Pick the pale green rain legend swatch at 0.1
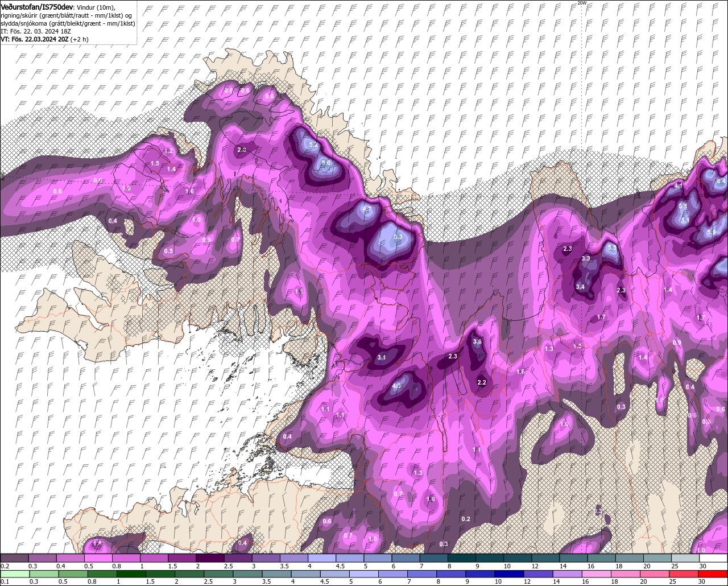Image resolution: width=728 pixels, height=586 pixels. coord(15,574)
